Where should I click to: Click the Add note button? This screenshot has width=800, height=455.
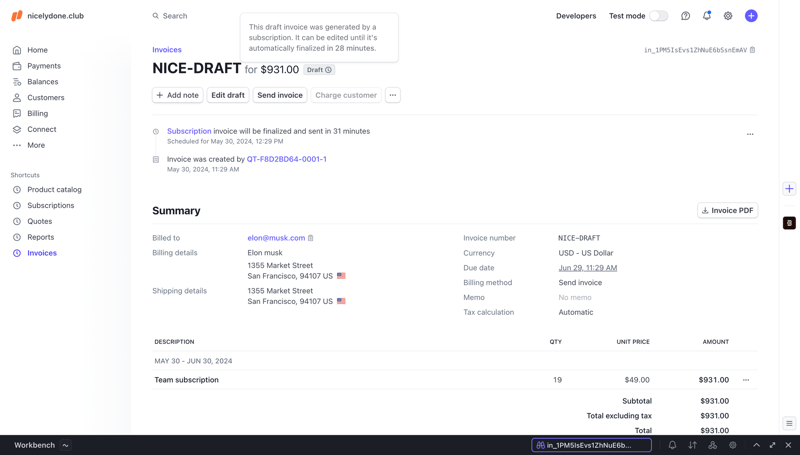coord(178,95)
